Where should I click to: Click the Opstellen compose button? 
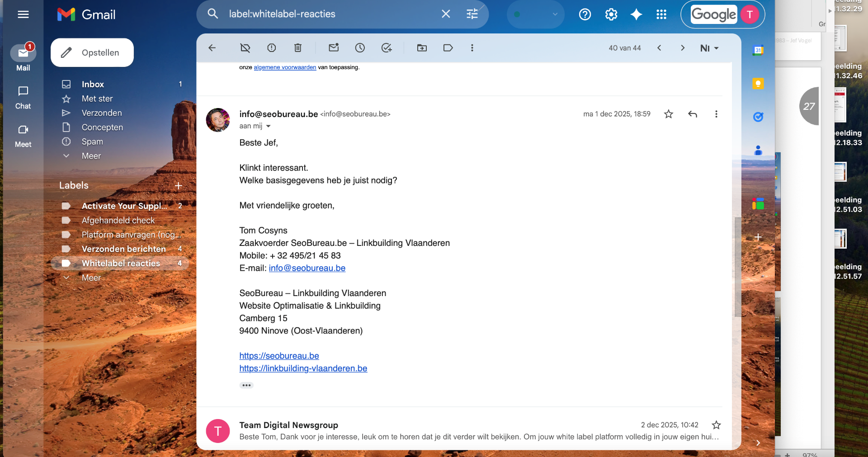click(x=92, y=52)
